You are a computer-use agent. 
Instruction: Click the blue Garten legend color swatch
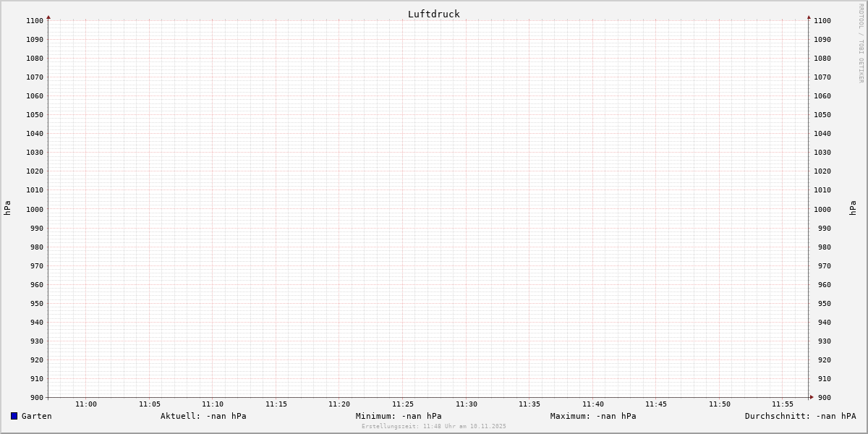pyautogui.click(x=14, y=416)
